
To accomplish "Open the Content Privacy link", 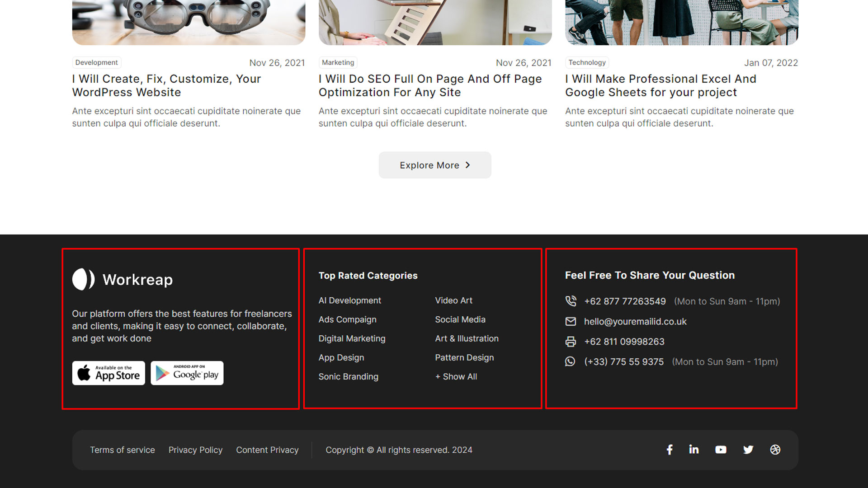I will pos(267,450).
